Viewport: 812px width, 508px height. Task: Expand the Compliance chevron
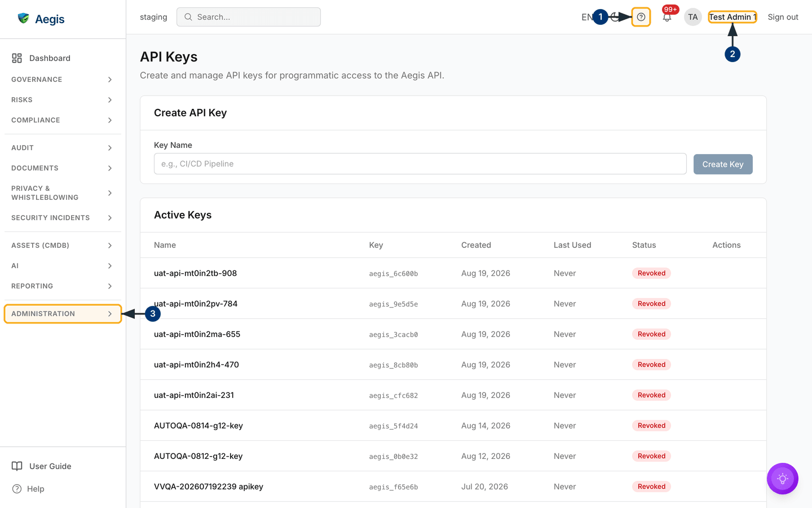(x=110, y=120)
